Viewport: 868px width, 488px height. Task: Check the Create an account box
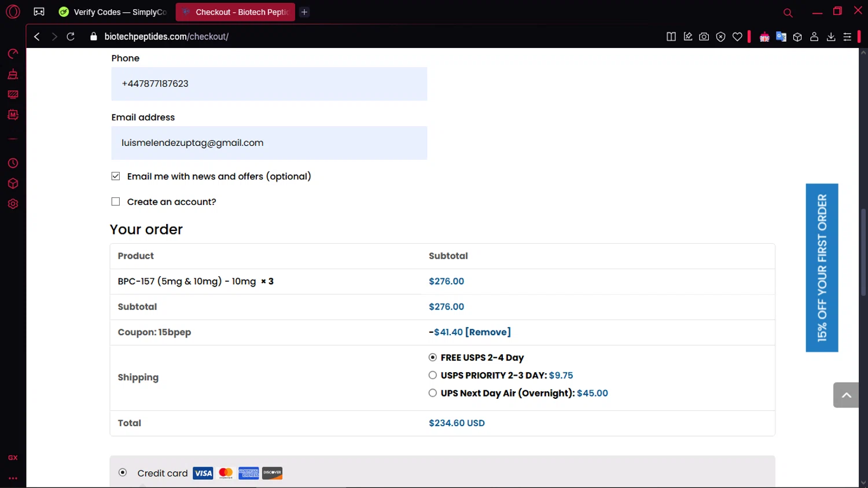pyautogui.click(x=116, y=201)
